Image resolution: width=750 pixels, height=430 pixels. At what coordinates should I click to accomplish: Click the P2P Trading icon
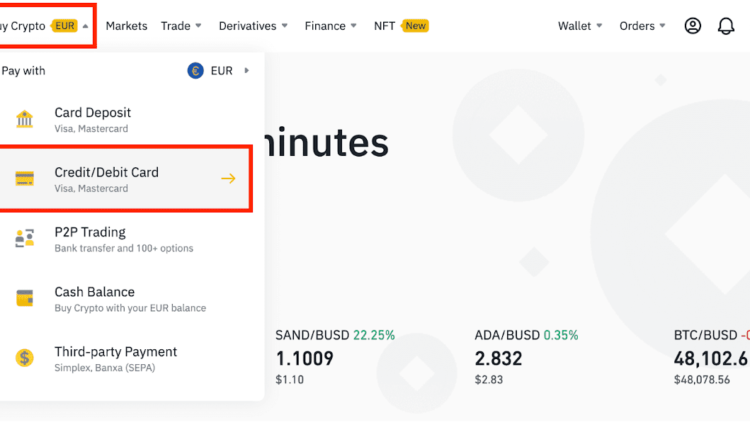(x=25, y=239)
